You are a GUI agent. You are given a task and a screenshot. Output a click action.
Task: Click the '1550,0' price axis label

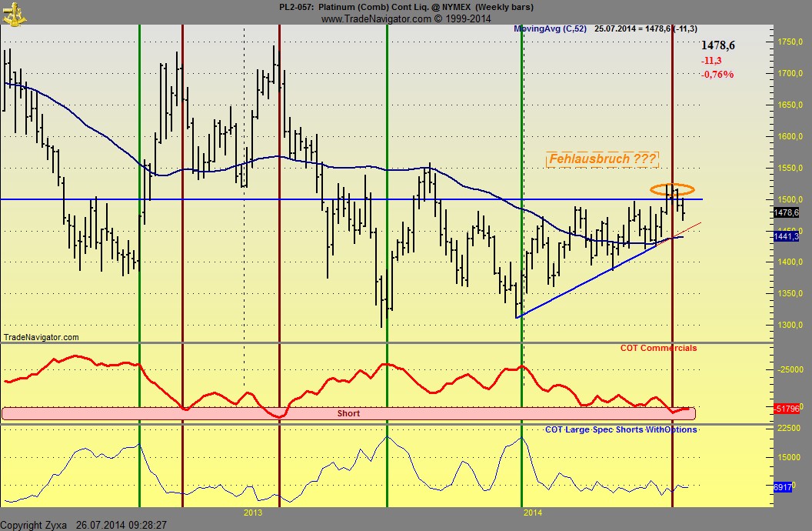point(790,168)
